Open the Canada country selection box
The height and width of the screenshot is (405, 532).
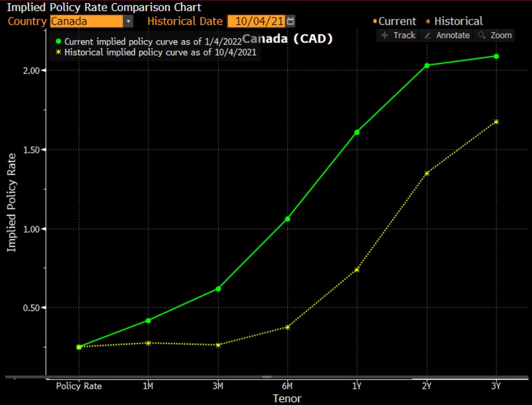point(86,22)
